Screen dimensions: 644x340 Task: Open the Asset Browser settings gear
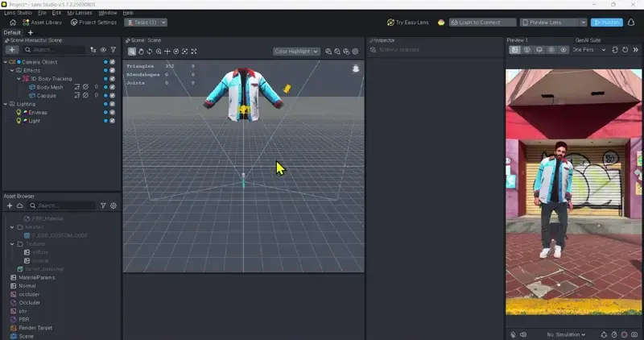pos(114,205)
